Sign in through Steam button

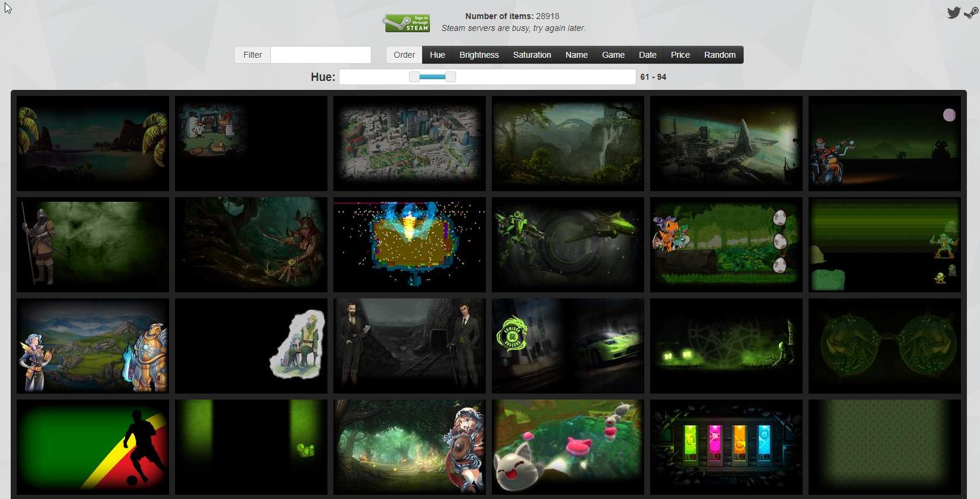tap(407, 23)
